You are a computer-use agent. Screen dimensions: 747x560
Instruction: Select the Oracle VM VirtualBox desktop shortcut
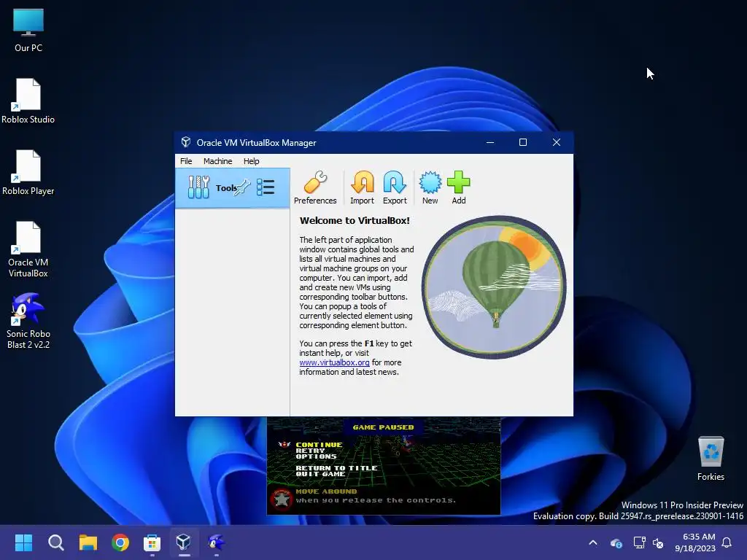coord(28,249)
